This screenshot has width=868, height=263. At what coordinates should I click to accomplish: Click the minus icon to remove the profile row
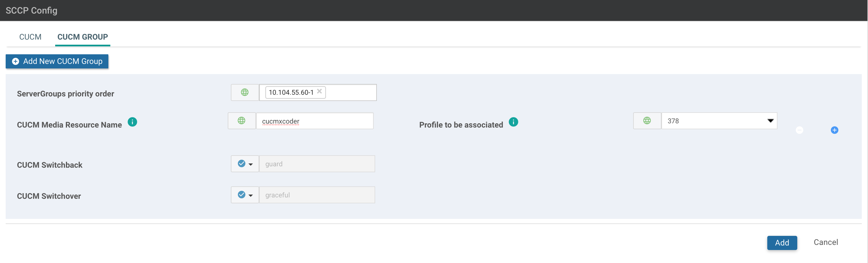[x=799, y=130]
